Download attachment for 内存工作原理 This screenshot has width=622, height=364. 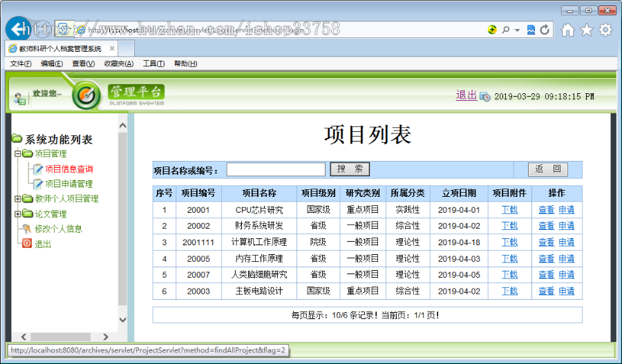(x=509, y=259)
